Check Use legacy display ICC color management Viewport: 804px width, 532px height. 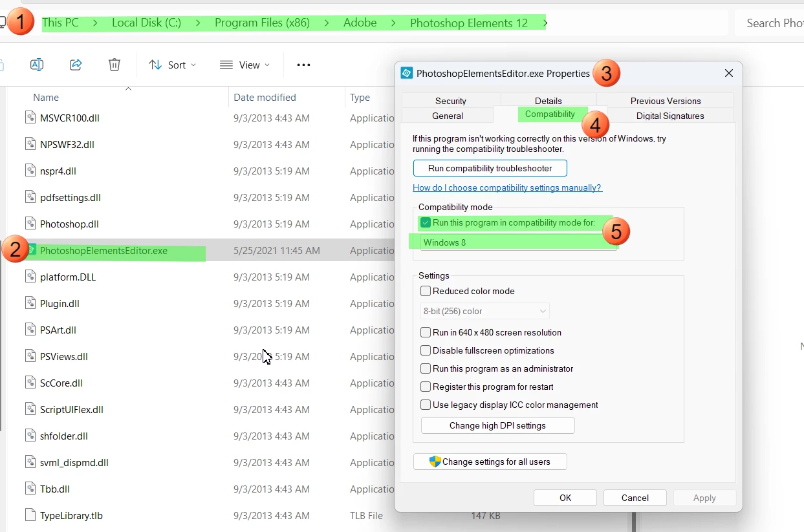point(426,405)
